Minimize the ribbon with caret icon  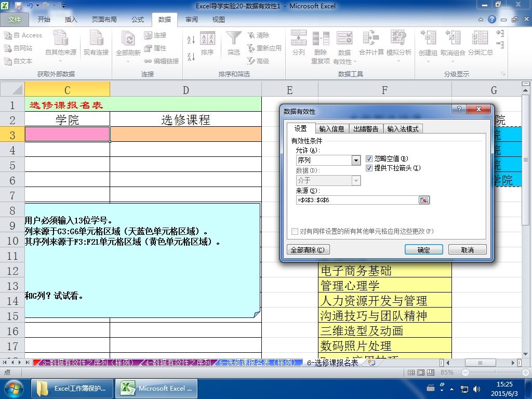point(481,20)
